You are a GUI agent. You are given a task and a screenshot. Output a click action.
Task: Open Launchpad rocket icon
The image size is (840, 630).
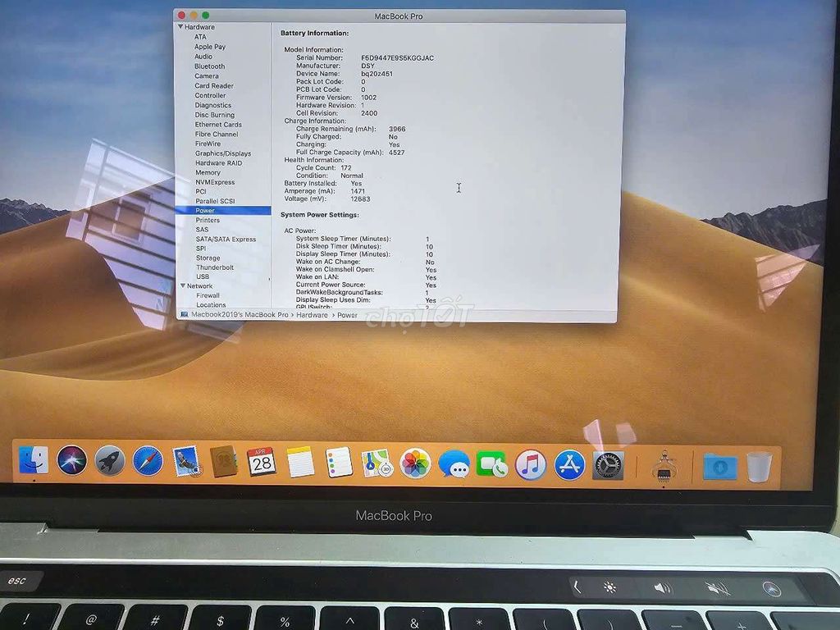click(x=110, y=461)
